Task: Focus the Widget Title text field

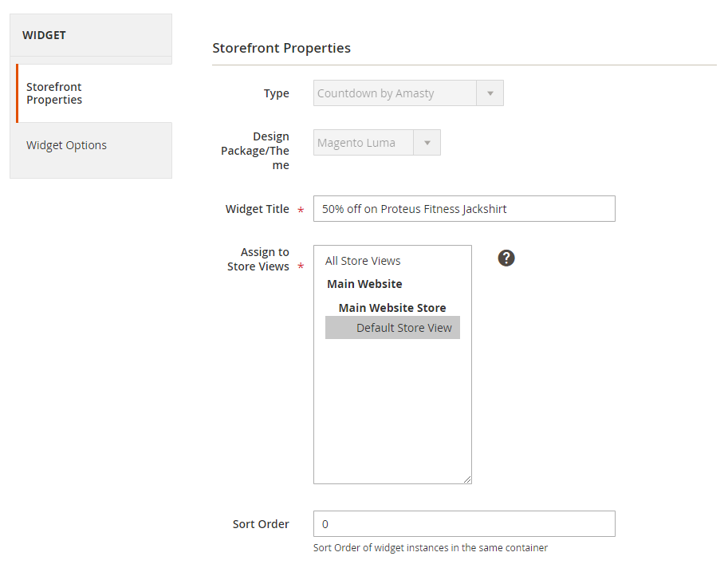Action: (464, 209)
